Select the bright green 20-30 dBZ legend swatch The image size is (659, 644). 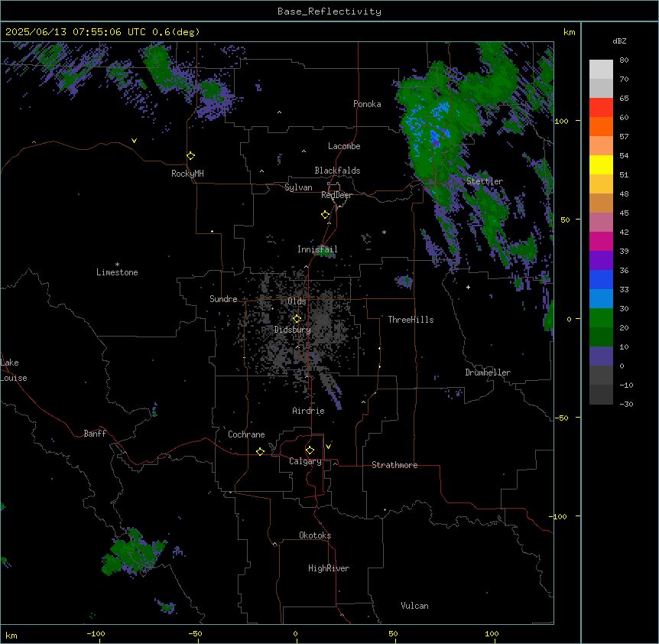(601, 318)
